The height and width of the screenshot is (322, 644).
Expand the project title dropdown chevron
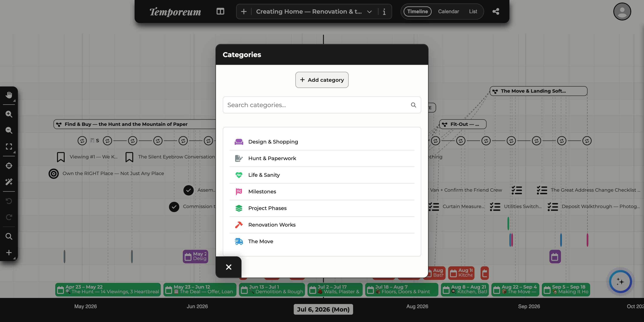click(x=369, y=12)
